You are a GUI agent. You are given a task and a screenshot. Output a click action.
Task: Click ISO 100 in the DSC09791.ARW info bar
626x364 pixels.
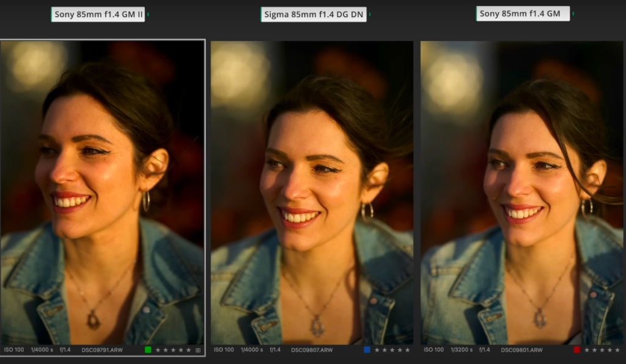[x=14, y=349]
